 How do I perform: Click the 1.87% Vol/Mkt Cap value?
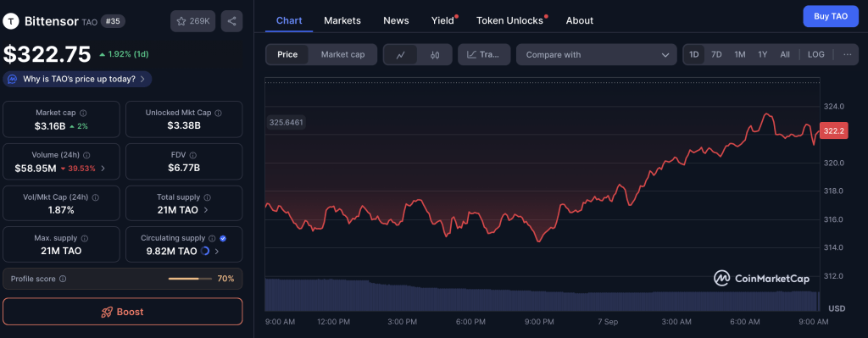click(x=61, y=210)
